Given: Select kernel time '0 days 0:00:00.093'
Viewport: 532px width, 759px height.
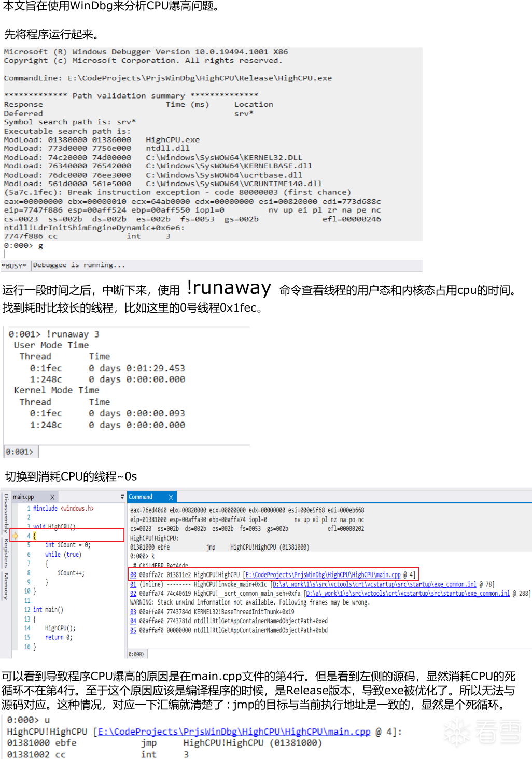Looking at the screenshot, I should [136, 413].
